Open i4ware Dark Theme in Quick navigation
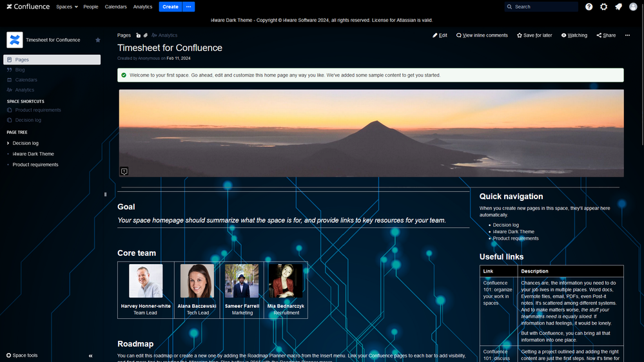The image size is (644, 362). 513,231
